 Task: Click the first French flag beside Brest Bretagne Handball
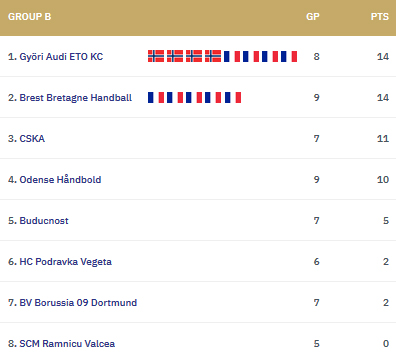click(156, 97)
